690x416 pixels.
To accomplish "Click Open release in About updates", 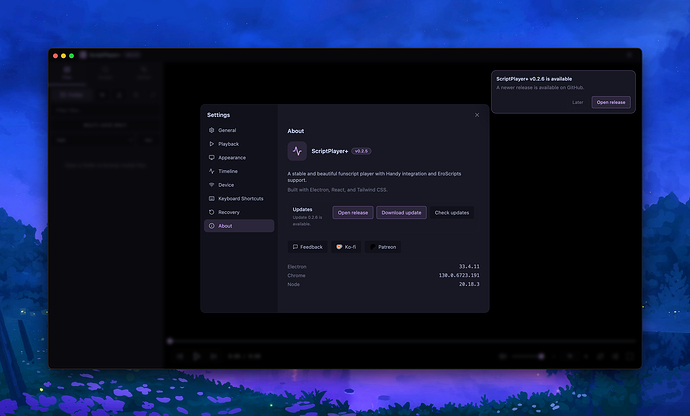I will [x=352, y=213].
